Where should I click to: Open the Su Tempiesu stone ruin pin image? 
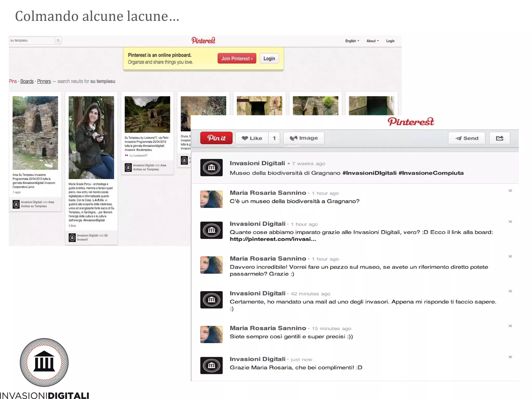point(35,133)
